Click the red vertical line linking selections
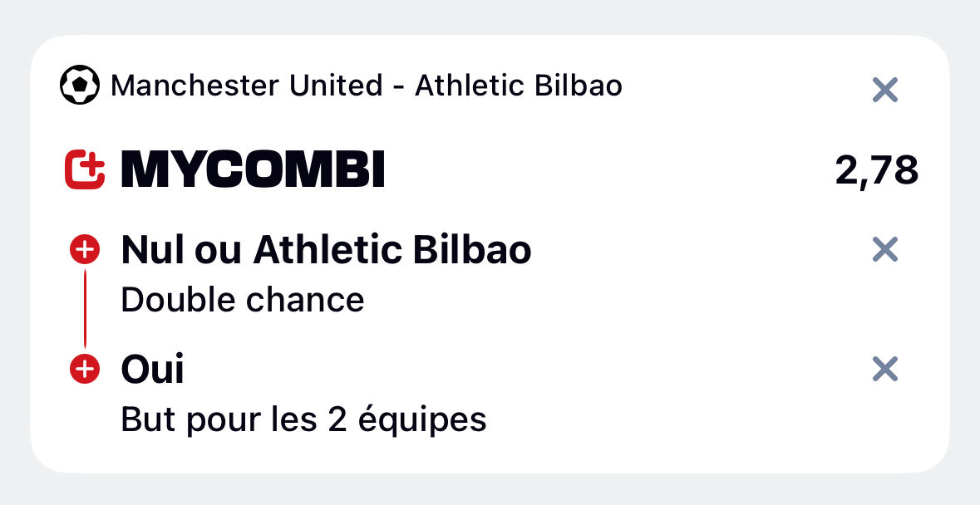The image size is (980, 505). pyautogui.click(x=85, y=310)
